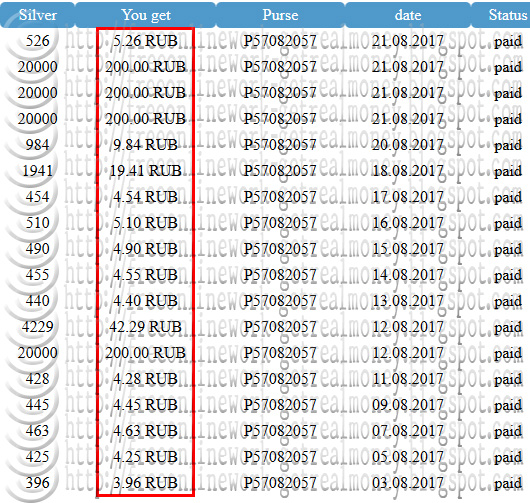Click the Silver column header
Viewport: 530px width, 503px height.
click(x=38, y=15)
